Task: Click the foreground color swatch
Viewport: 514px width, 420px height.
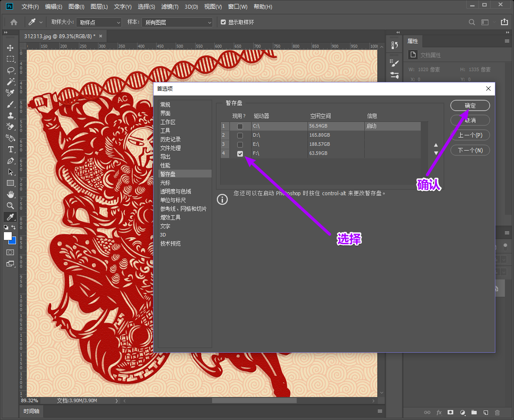Action: click(x=8, y=236)
